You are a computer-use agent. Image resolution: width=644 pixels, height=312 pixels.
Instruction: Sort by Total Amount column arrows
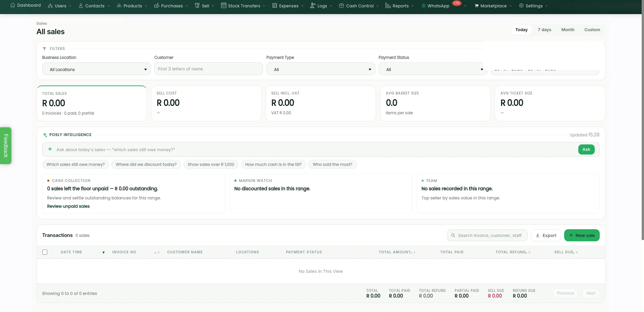413,252
